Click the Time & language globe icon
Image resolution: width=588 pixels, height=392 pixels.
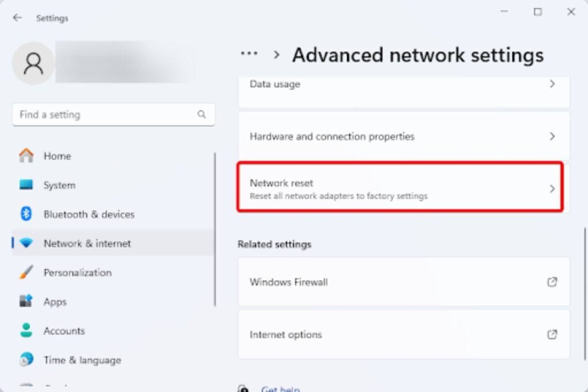26,360
